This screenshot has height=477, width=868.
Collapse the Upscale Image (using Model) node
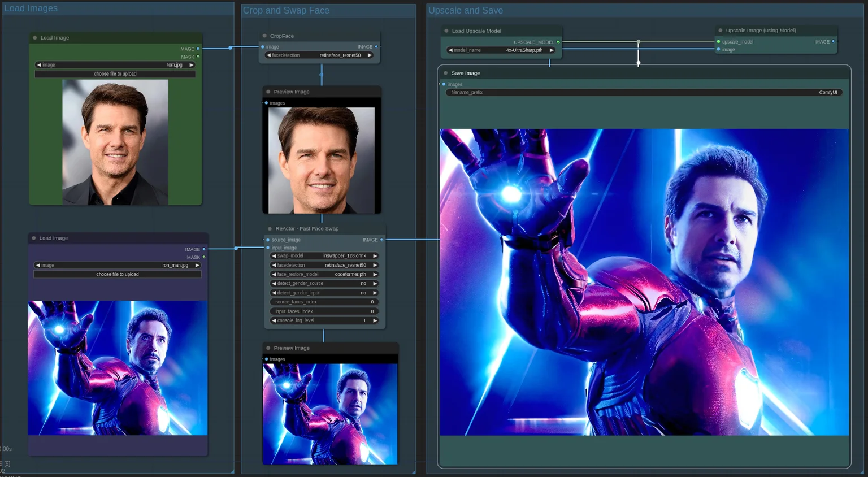tap(721, 31)
